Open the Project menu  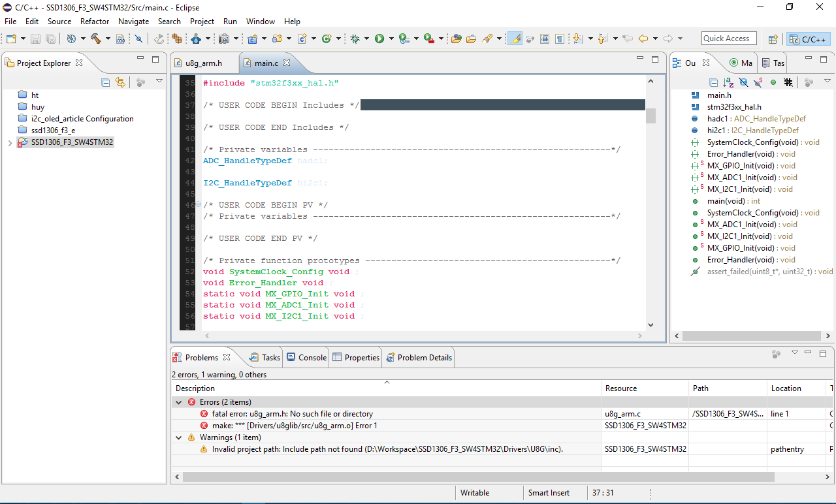pos(202,22)
